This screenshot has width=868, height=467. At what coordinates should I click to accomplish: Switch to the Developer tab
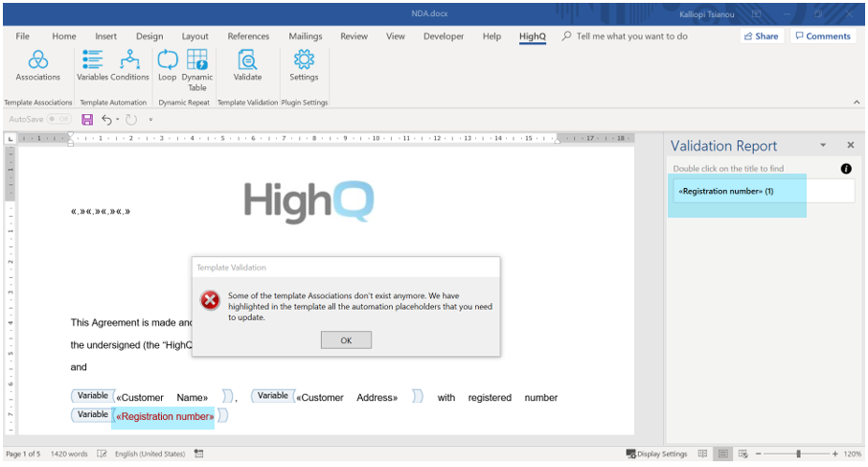(445, 36)
